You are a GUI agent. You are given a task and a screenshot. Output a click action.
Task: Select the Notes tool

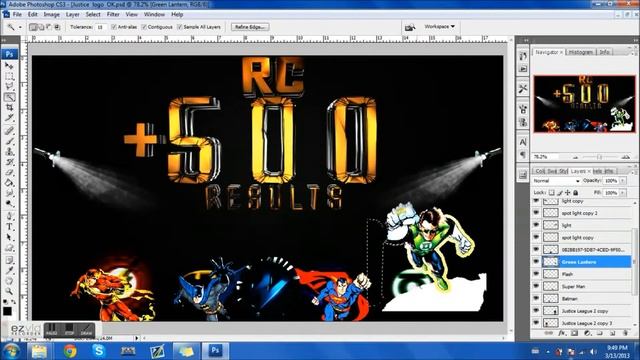pyautogui.click(x=9, y=260)
